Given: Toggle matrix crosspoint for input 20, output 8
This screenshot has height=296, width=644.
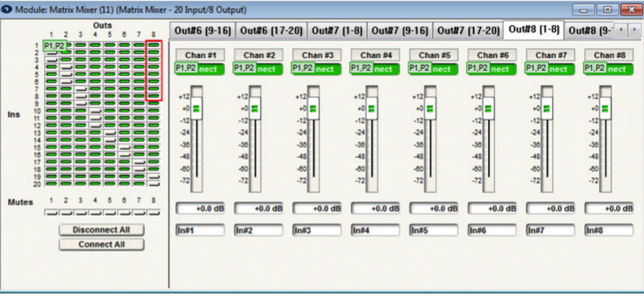Looking at the screenshot, I should [x=153, y=183].
